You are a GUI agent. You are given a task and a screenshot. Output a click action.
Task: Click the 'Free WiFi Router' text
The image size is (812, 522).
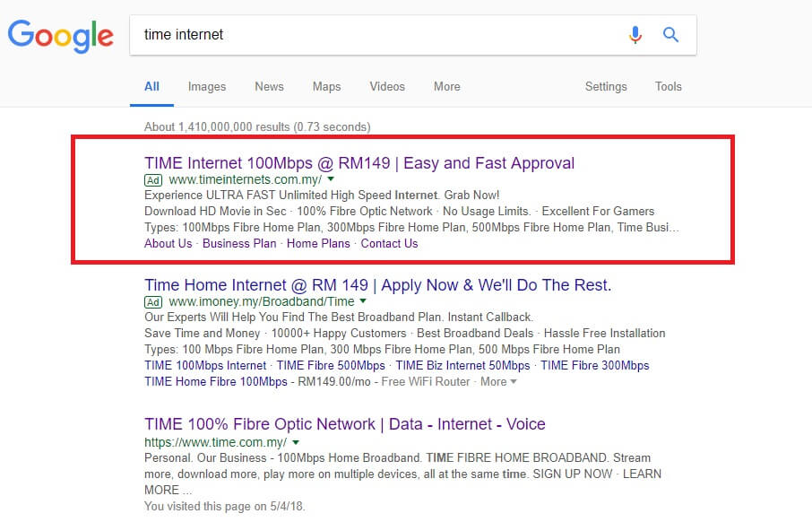pos(426,381)
